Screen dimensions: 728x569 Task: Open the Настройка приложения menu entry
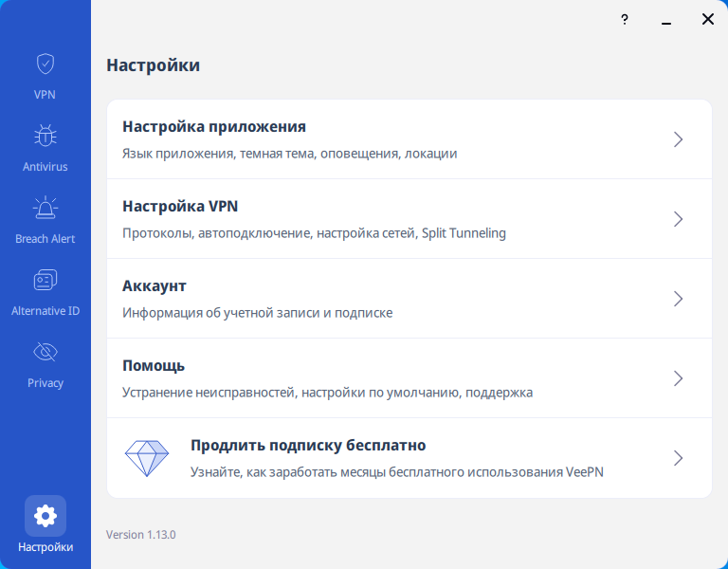pyautogui.click(x=214, y=127)
